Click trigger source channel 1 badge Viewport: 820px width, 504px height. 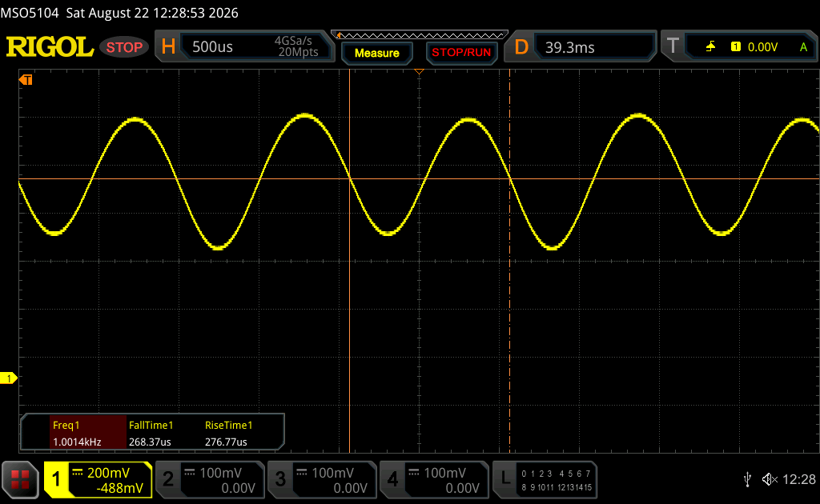pos(736,47)
